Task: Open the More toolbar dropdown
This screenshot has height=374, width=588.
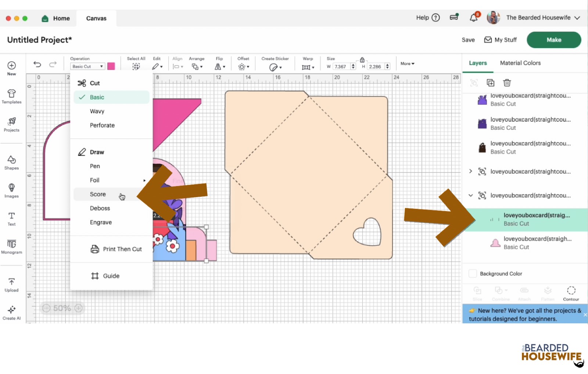Action: [407, 64]
